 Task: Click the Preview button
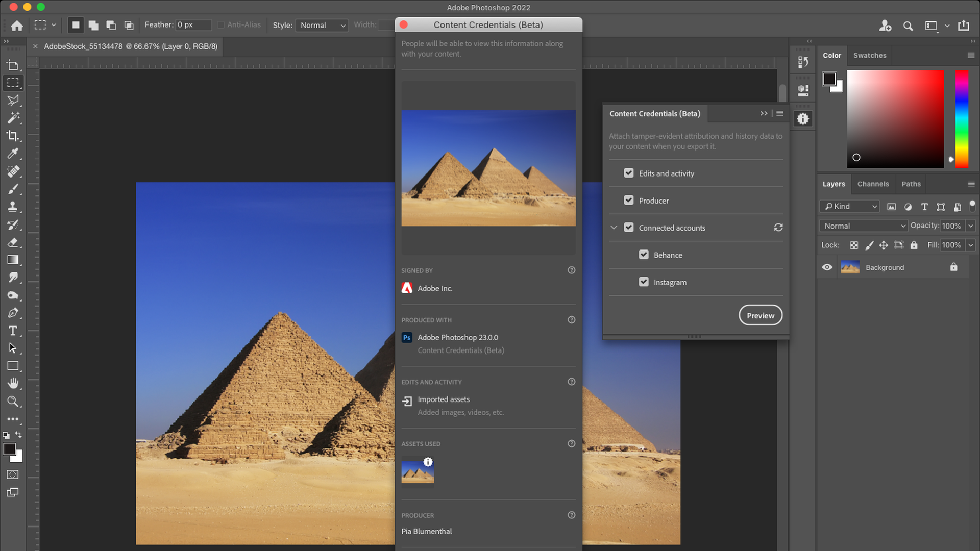point(760,315)
